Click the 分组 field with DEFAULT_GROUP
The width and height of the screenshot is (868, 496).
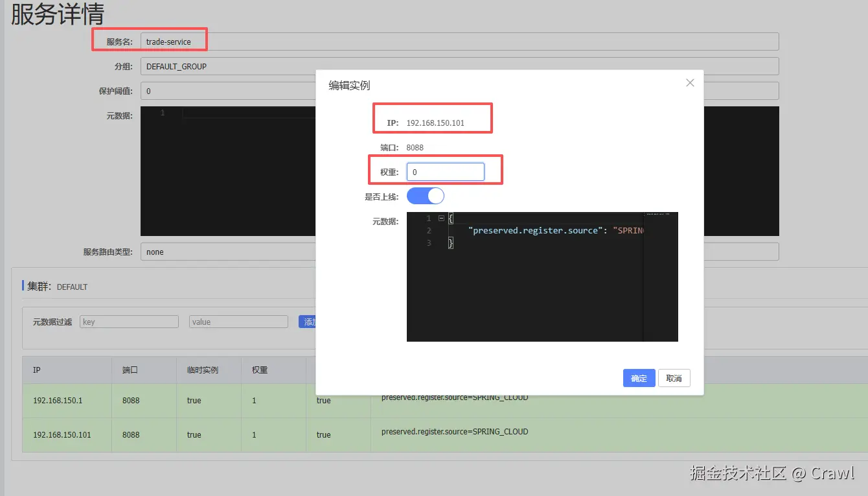tap(459, 66)
